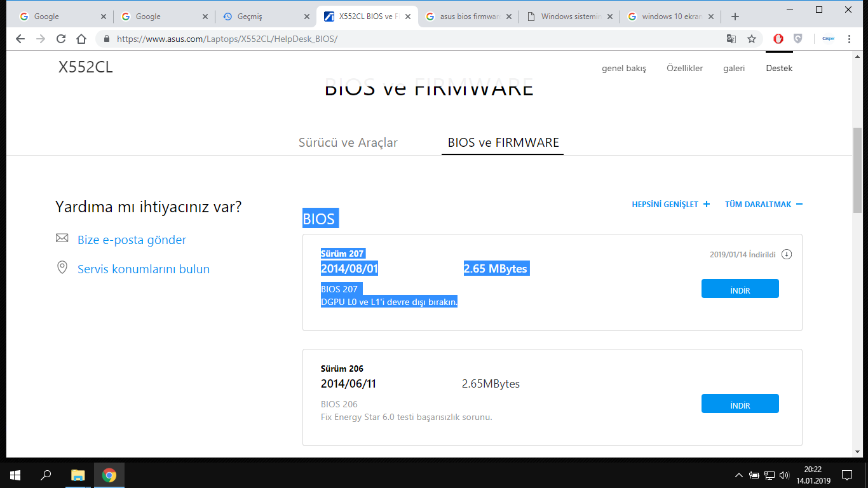868x488 pixels.
Task: Open the shield extension icon
Action: point(797,39)
